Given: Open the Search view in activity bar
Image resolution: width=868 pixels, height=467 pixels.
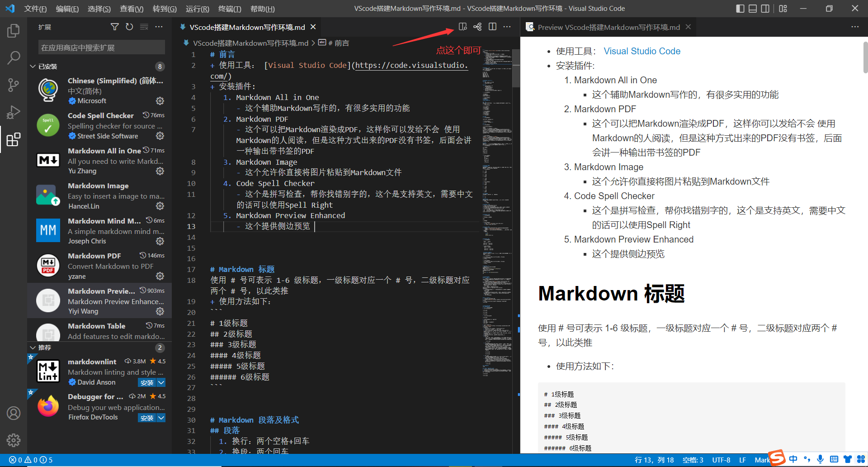Looking at the screenshot, I should [x=14, y=57].
